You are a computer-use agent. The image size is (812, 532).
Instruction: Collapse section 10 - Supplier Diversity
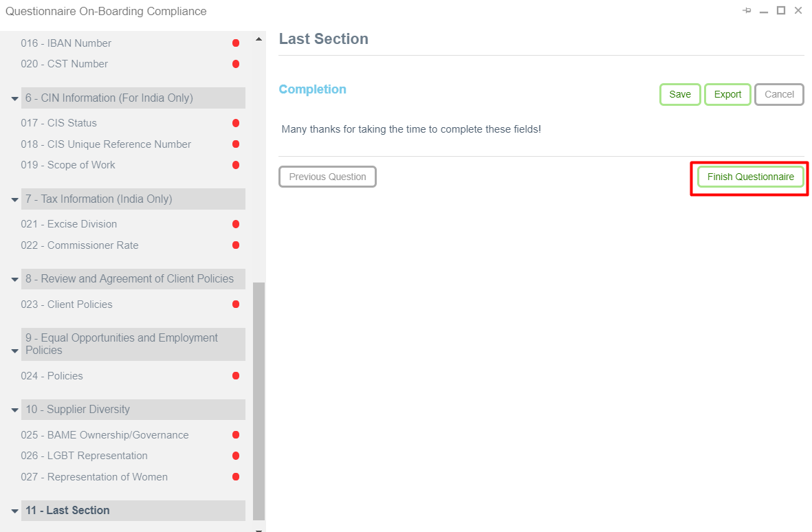14,409
